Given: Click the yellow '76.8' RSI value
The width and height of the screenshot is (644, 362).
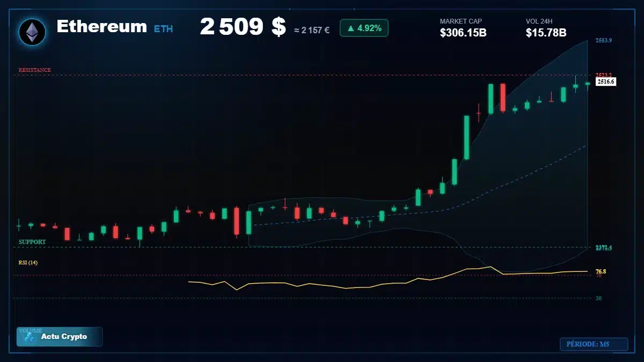Looking at the screenshot, I should [601, 271].
